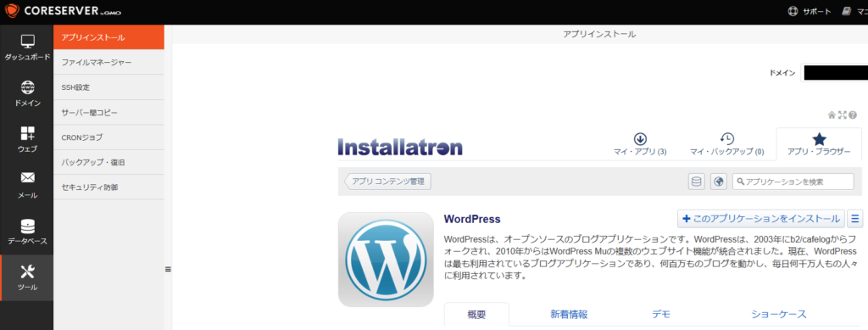Open the デモ tab

pos(661,315)
